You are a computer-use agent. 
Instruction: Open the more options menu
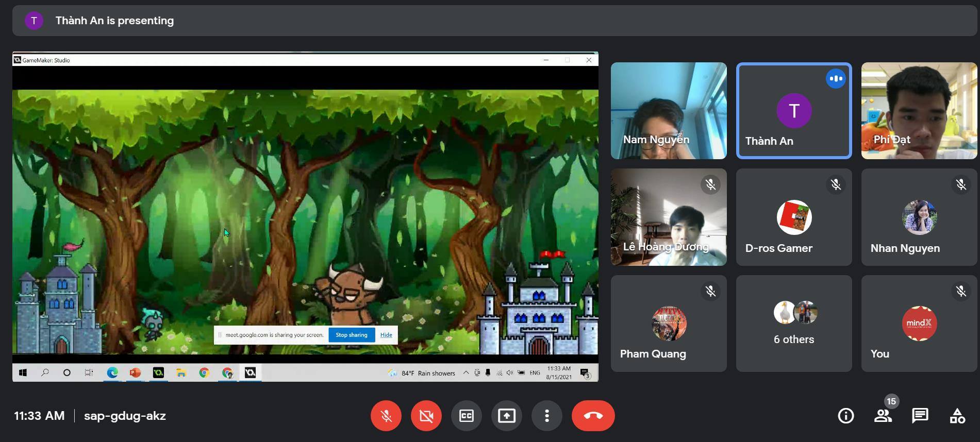click(547, 416)
